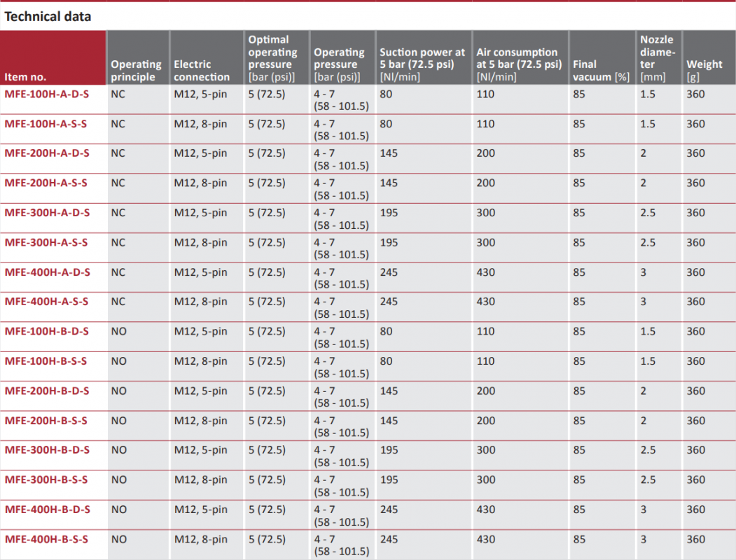Open item MFE-300H-B-D-S
This screenshot has height=560, width=736.
pyautogui.click(x=47, y=450)
